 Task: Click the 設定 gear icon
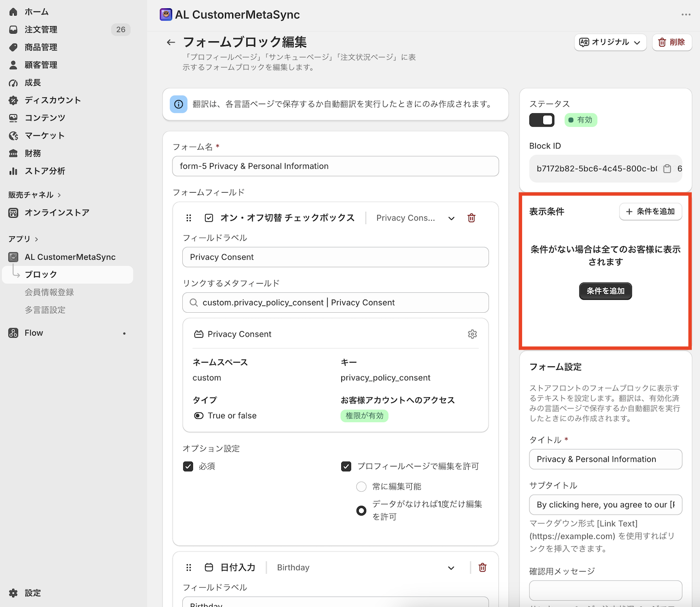[13, 593]
